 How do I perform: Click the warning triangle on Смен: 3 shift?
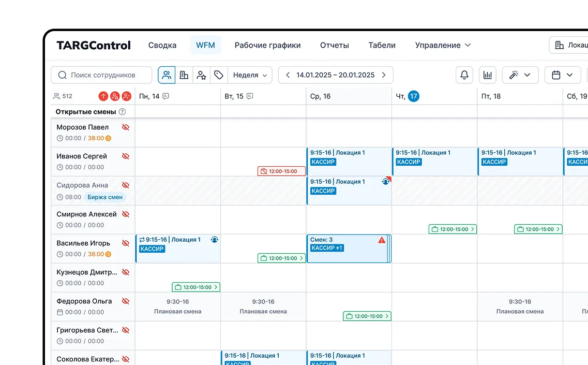point(382,240)
